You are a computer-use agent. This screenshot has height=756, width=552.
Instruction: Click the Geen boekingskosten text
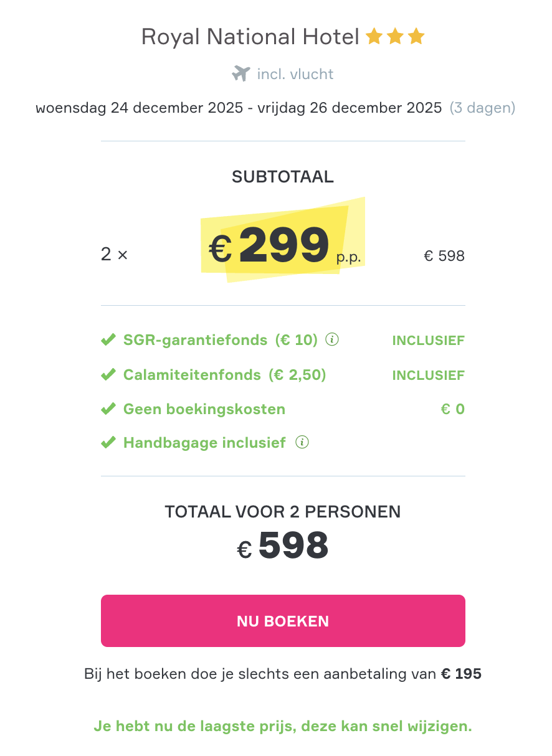click(x=204, y=409)
